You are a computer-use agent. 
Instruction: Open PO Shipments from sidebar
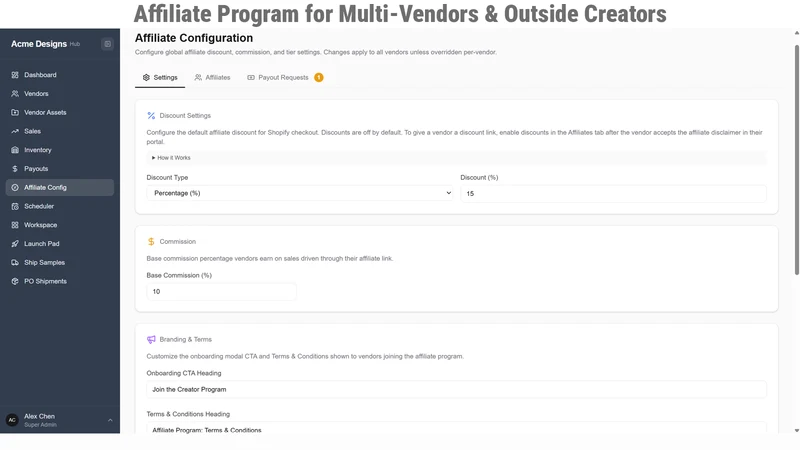point(60,282)
